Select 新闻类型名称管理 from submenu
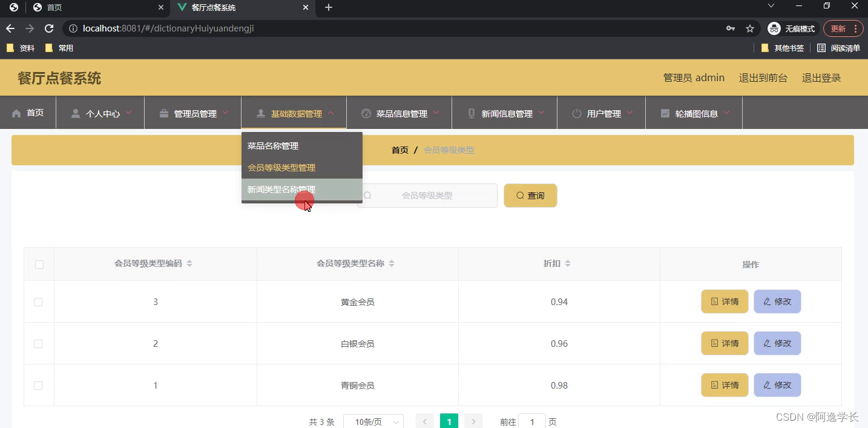Viewport: 868px width, 428px height. click(x=302, y=189)
